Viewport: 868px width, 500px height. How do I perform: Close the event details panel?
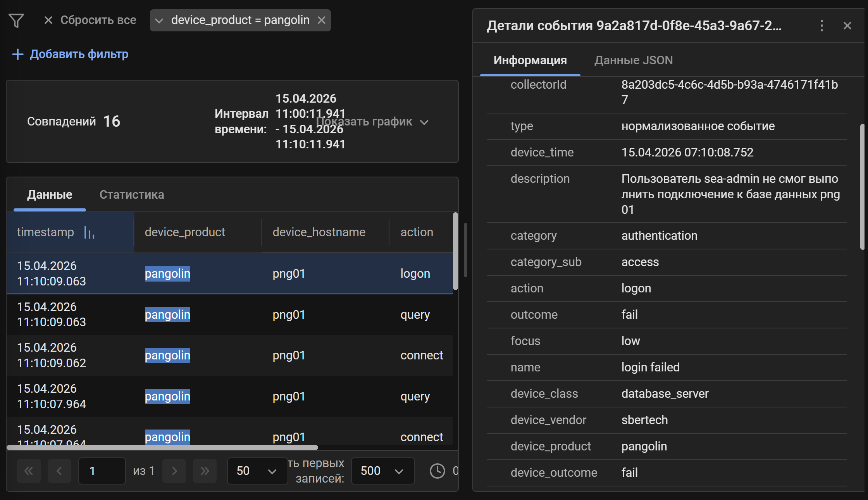click(847, 26)
